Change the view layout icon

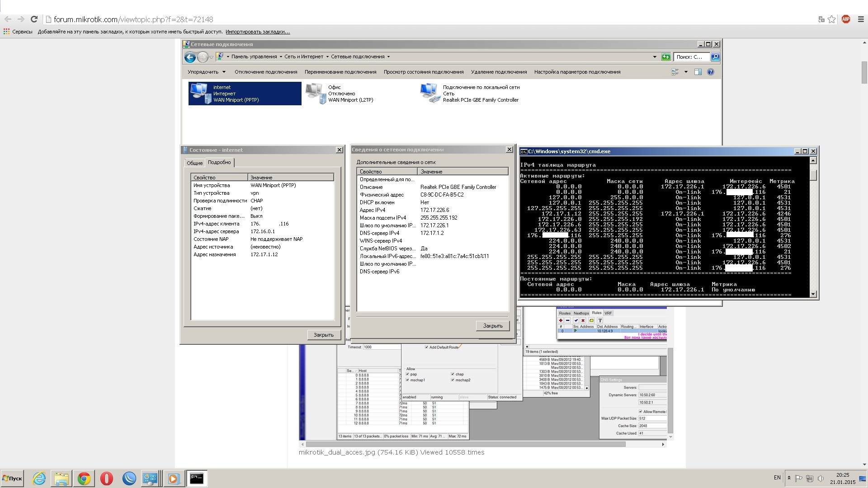[675, 72]
